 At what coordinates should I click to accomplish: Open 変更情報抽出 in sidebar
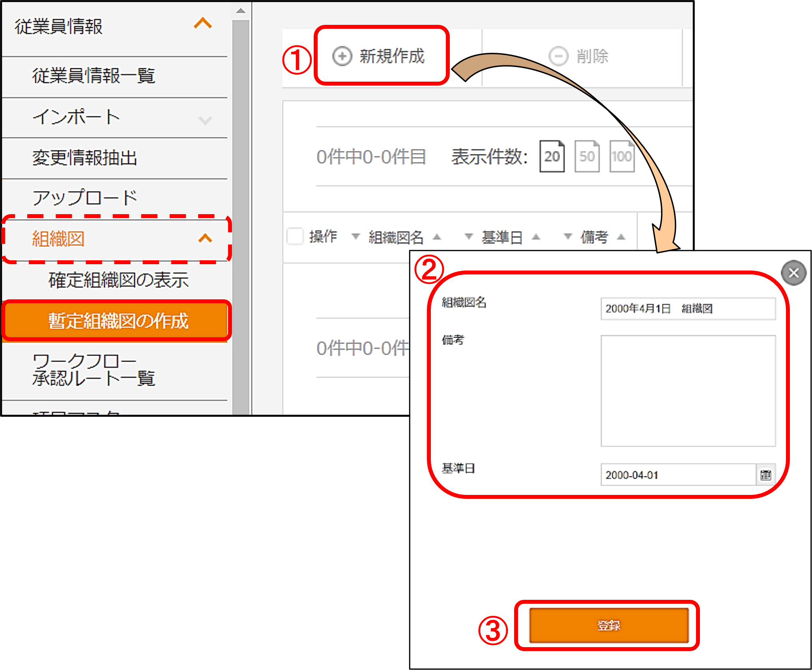(x=84, y=158)
